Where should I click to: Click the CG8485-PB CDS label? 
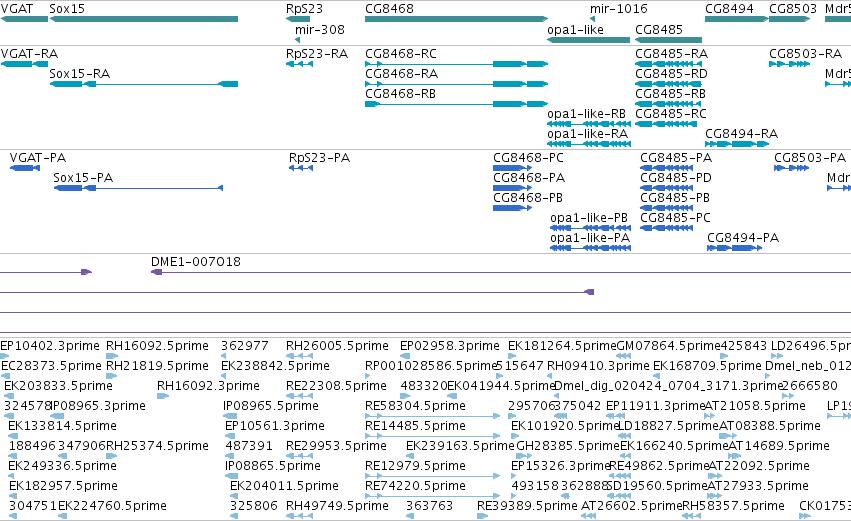675,198
